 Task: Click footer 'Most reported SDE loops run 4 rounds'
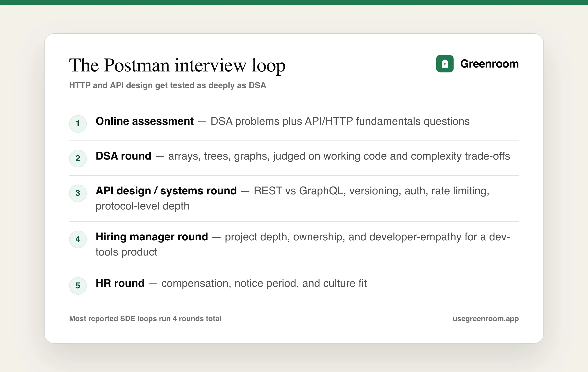(145, 319)
